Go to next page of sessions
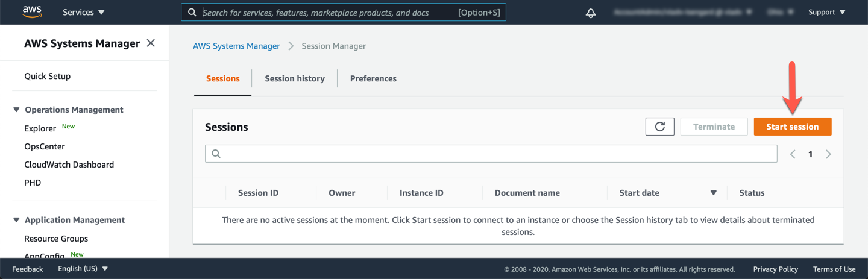Screen dimensions: 868x279 pyautogui.click(x=828, y=154)
